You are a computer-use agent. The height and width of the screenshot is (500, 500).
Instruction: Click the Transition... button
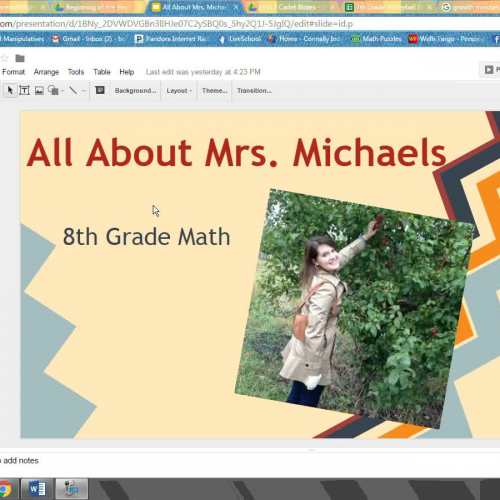point(254,91)
